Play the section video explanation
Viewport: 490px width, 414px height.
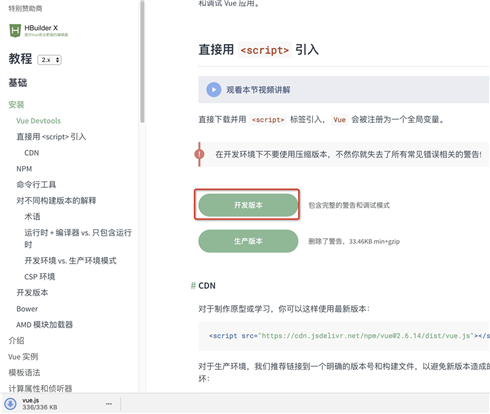coord(214,90)
